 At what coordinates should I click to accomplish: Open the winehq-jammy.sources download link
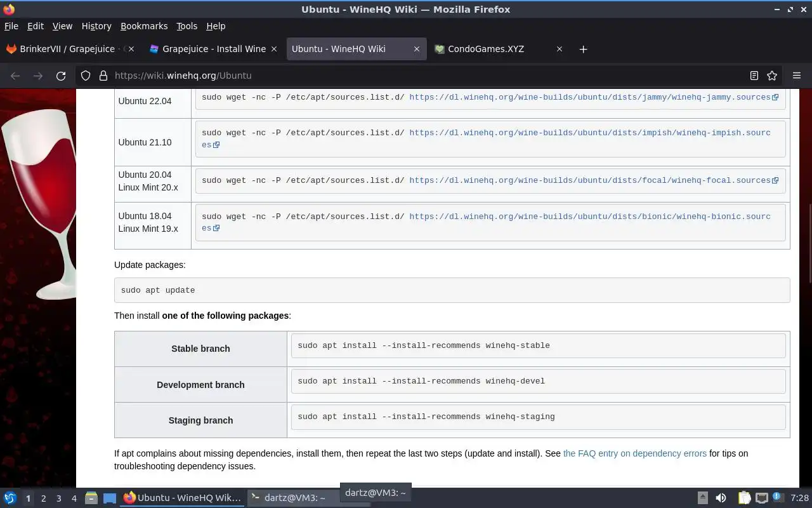(589, 97)
